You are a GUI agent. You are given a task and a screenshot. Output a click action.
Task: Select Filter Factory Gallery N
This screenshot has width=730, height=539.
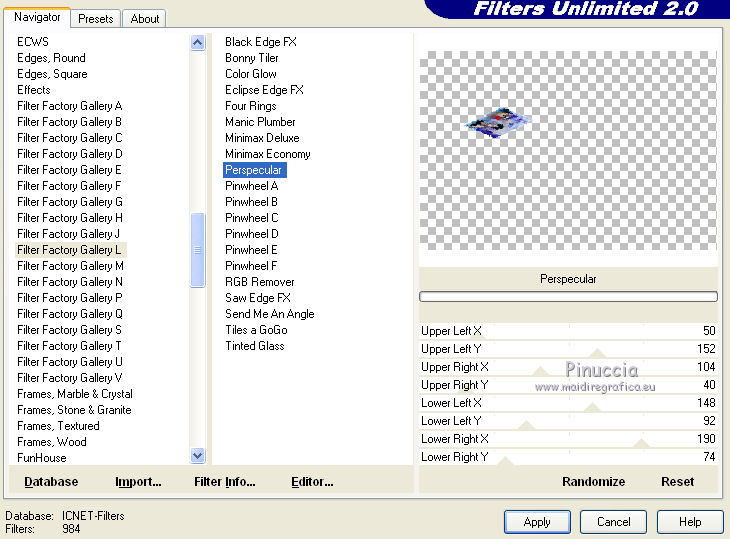coord(69,282)
